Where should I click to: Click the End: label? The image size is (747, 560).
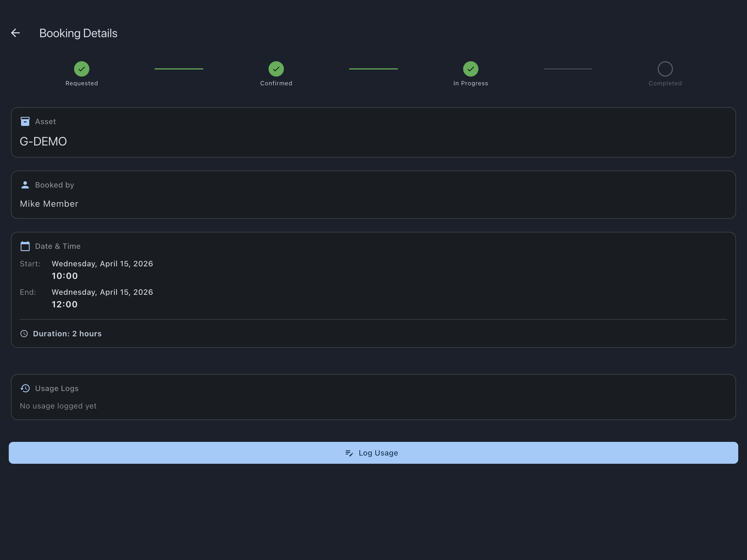(x=28, y=292)
